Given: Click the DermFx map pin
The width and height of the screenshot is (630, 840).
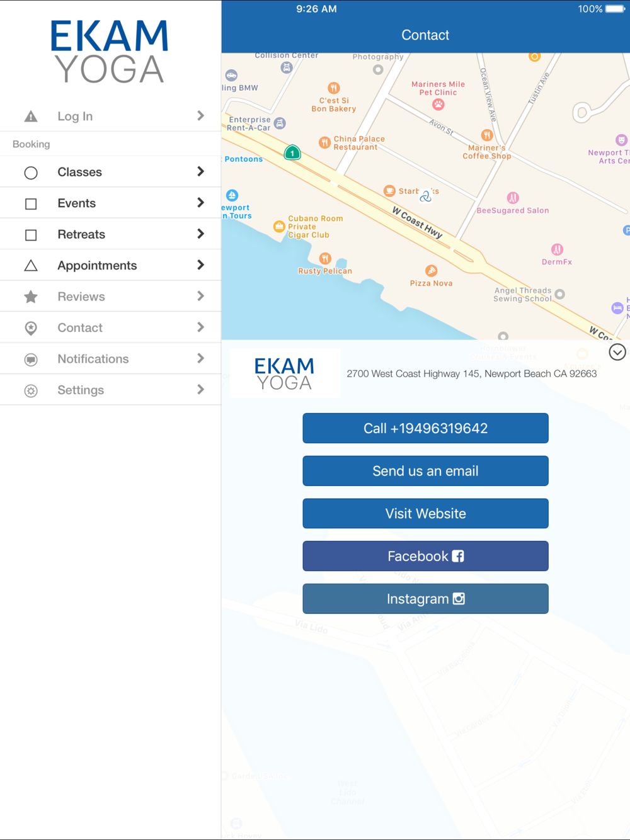Looking at the screenshot, I should pyautogui.click(x=557, y=249).
